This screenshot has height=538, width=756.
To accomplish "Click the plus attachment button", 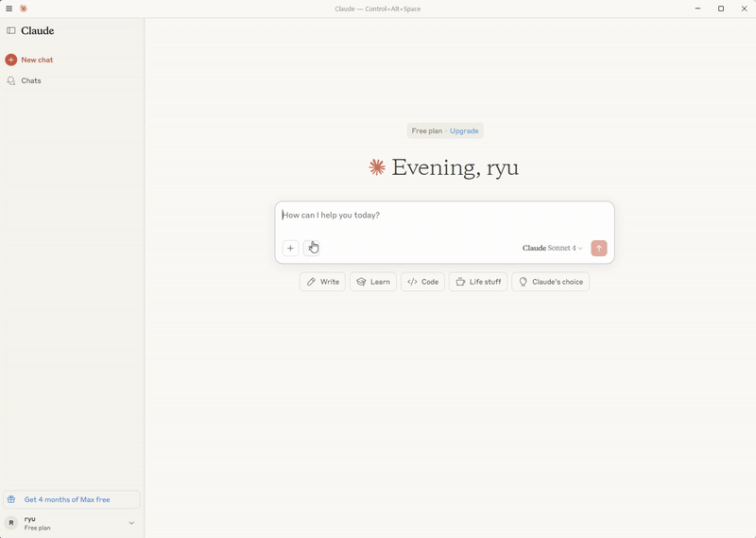I will click(x=290, y=248).
